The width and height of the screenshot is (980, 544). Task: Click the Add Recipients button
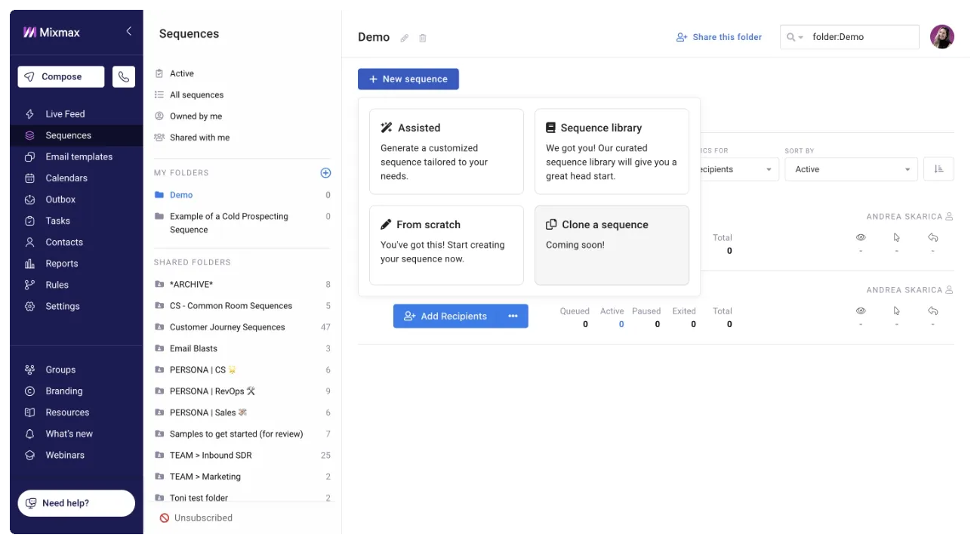(446, 317)
